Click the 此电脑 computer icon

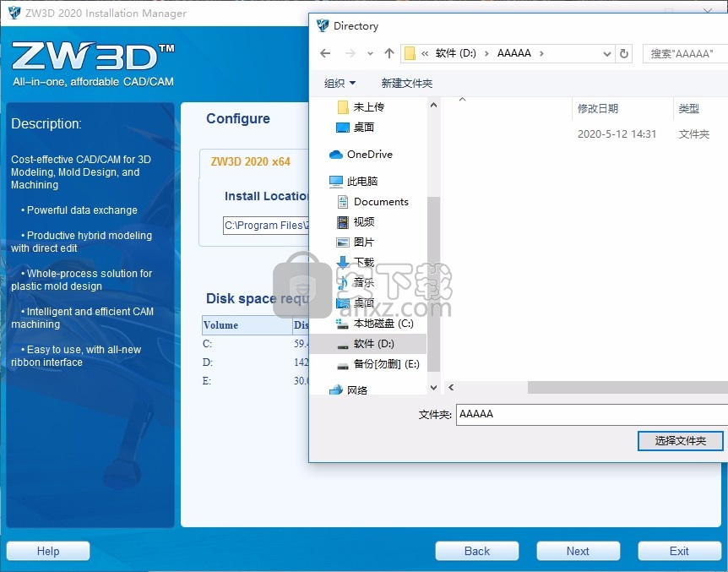(335, 181)
